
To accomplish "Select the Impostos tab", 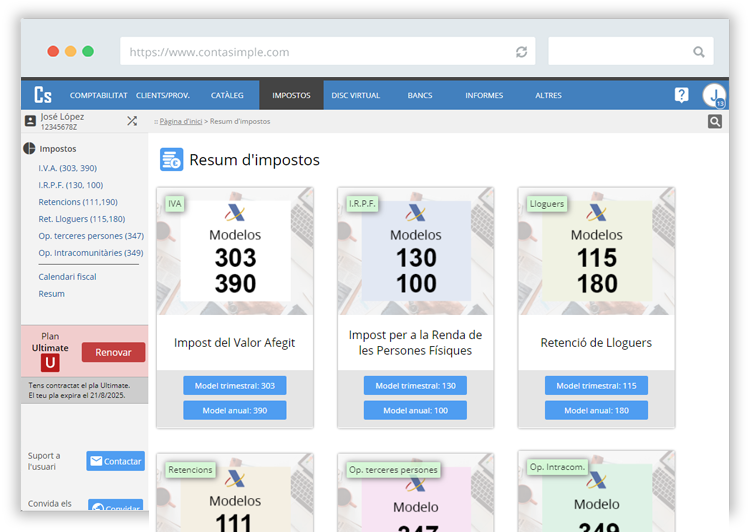I will 291,95.
